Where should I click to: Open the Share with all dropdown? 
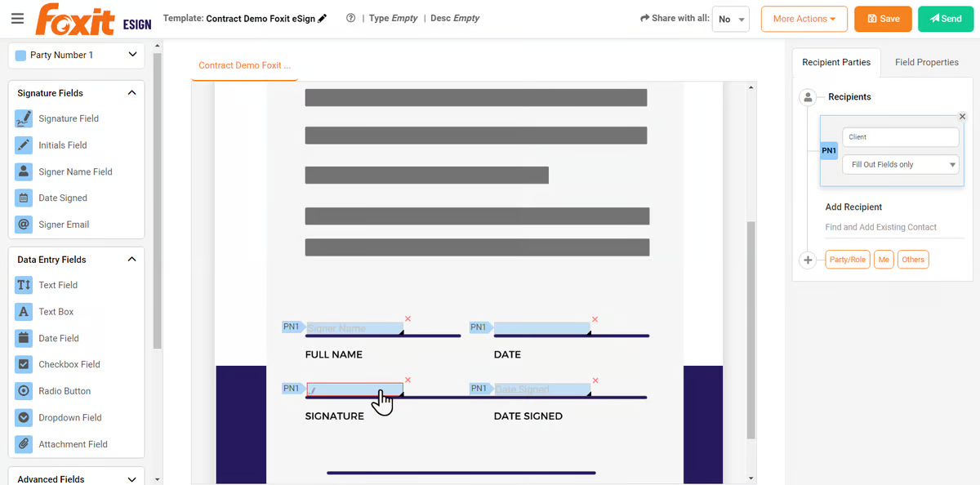pos(730,20)
